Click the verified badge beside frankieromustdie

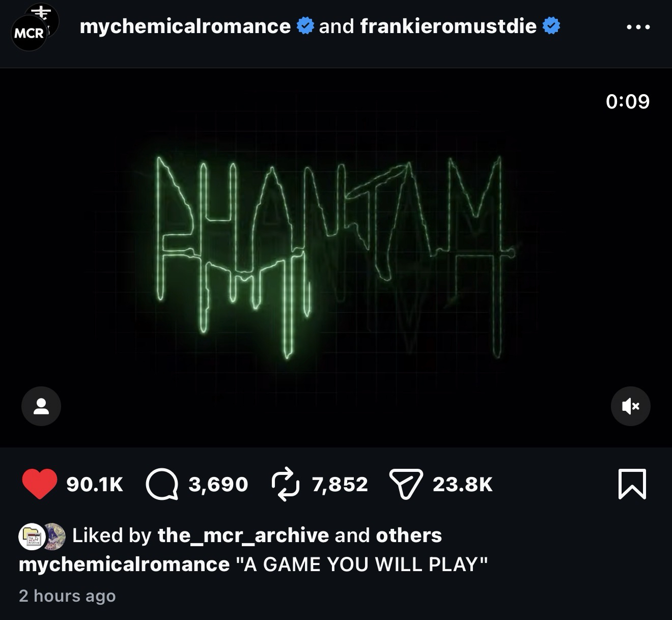551,25
